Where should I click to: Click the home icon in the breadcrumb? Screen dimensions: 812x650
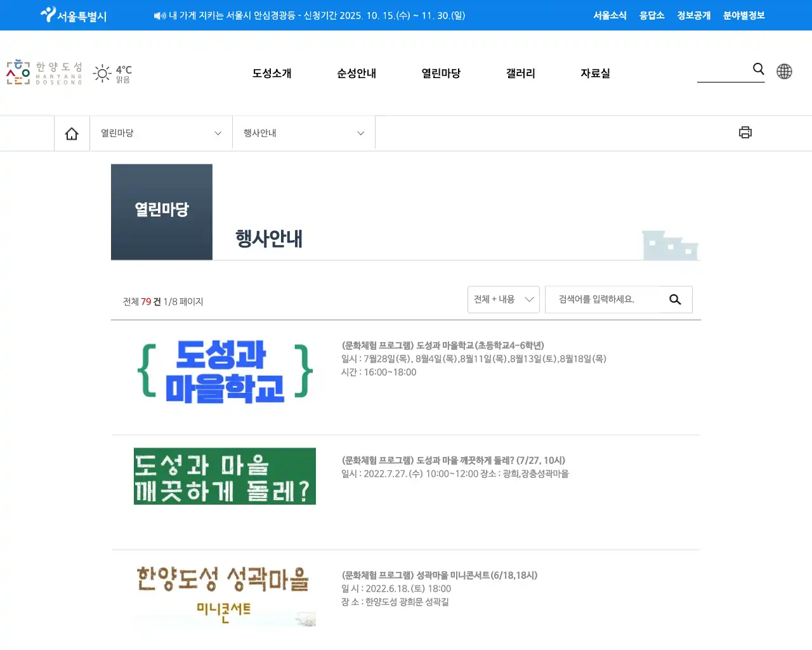(x=72, y=133)
